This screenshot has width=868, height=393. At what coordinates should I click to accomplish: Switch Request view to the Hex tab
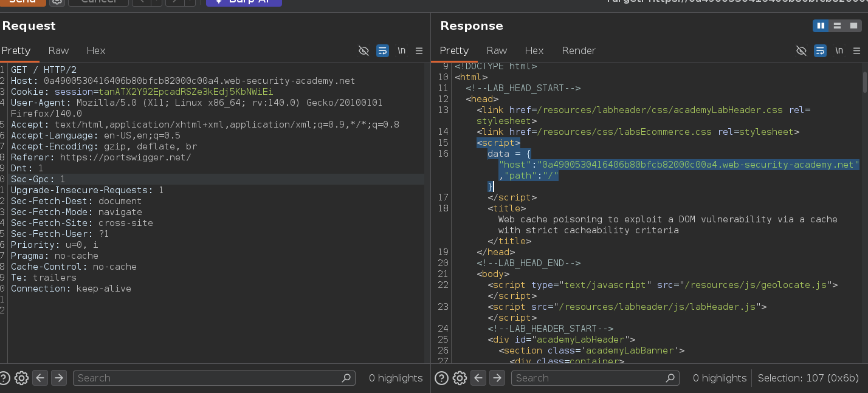click(x=96, y=50)
